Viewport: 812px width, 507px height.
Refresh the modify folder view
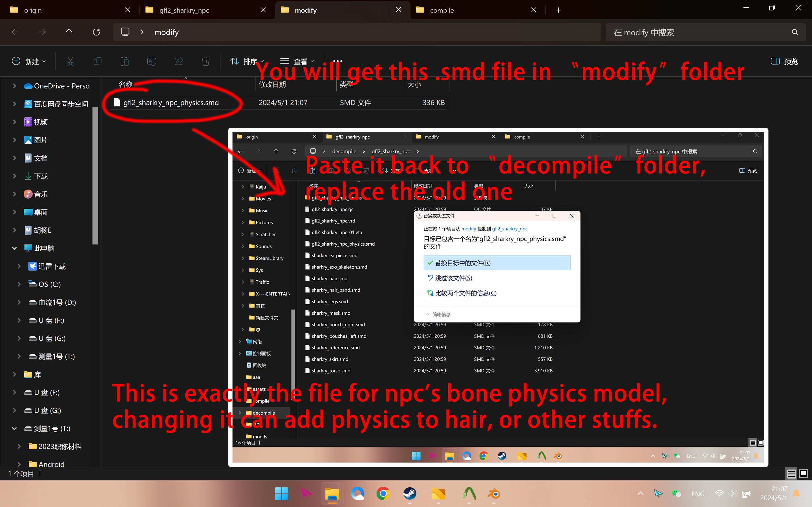coord(96,32)
